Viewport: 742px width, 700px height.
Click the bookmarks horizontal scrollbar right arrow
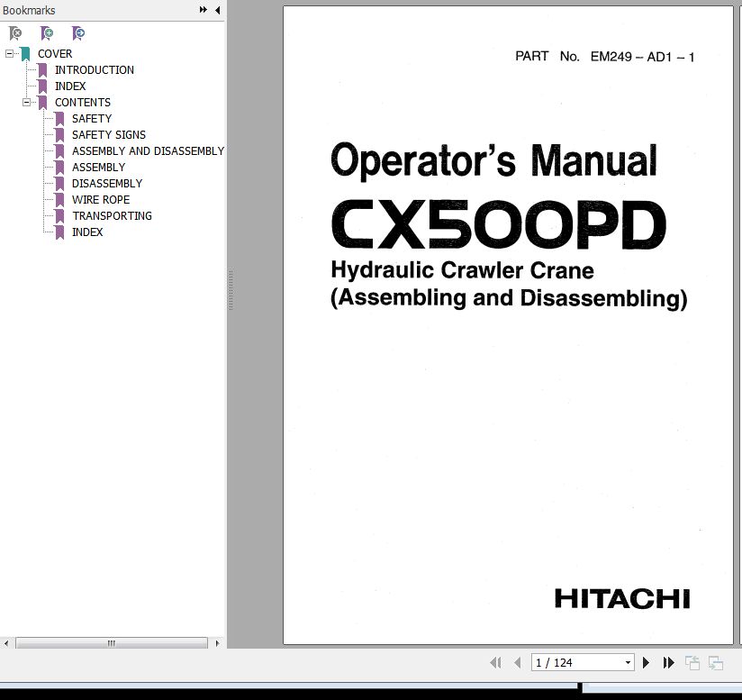point(218,643)
